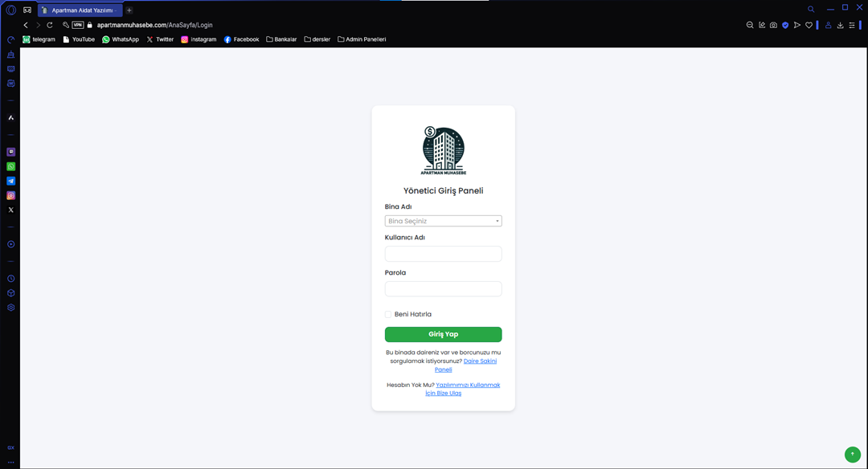868x469 pixels.
Task: Open Telegram sidebar messenger
Action: (11, 181)
